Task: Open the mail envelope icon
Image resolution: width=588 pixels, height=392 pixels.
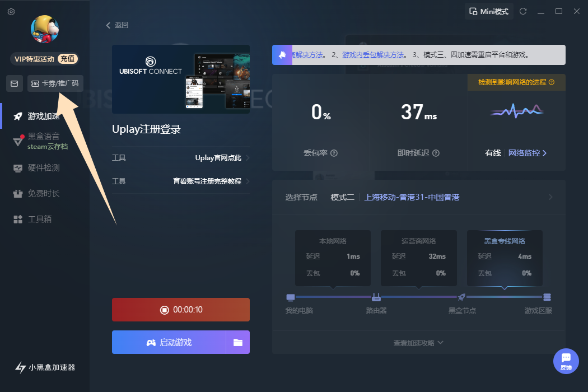Action: [14, 83]
